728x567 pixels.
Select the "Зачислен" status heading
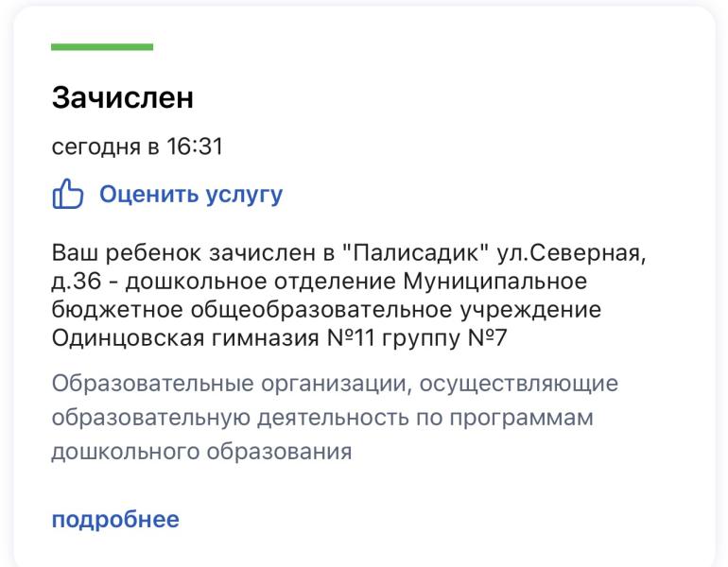123,97
